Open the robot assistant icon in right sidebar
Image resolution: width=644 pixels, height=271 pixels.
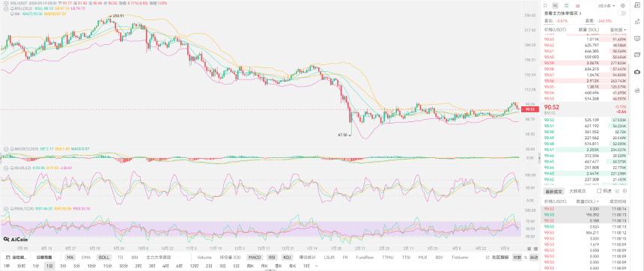point(637,72)
